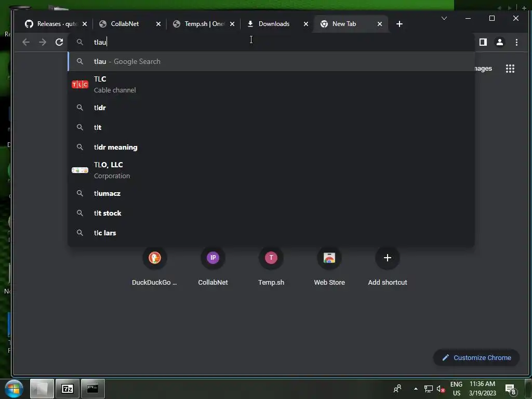
Task: Open the CollabNet shortcut
Action: click(212, 267)
